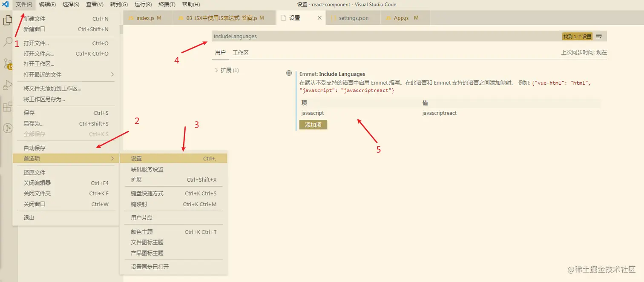Select 用户片段 in submenu
The height and width of the screenshot is (282, 644).
click(174, 218)
